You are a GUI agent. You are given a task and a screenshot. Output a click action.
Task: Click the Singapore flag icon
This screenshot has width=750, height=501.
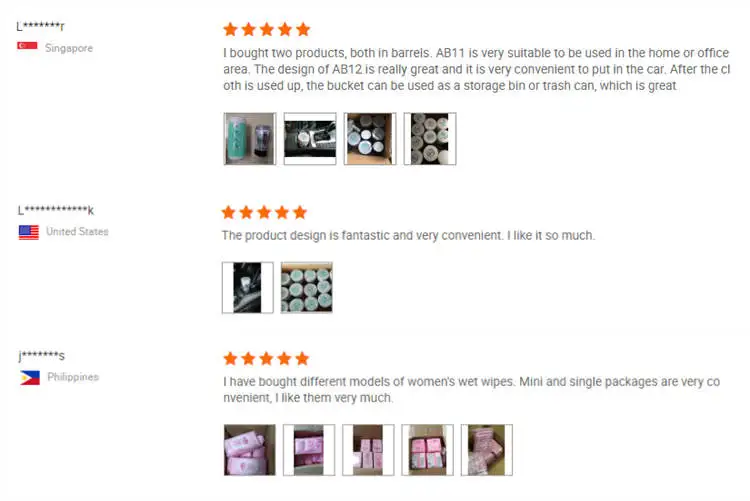(27, 46)
